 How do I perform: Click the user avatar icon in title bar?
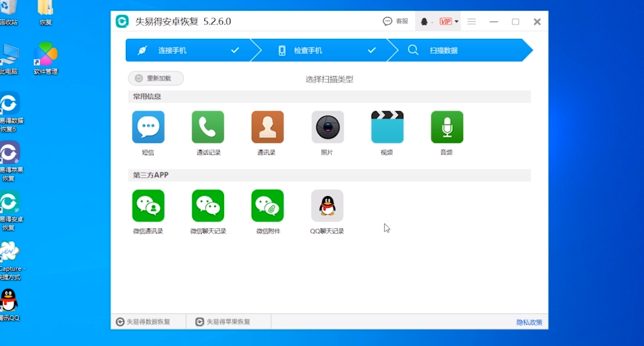pos(424,22)
